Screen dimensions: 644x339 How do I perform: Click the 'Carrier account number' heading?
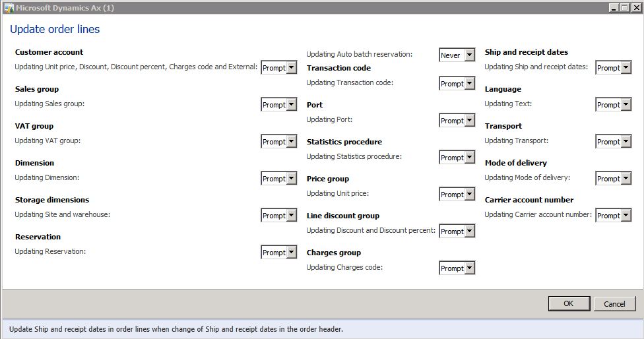click(x=529, y=200)
